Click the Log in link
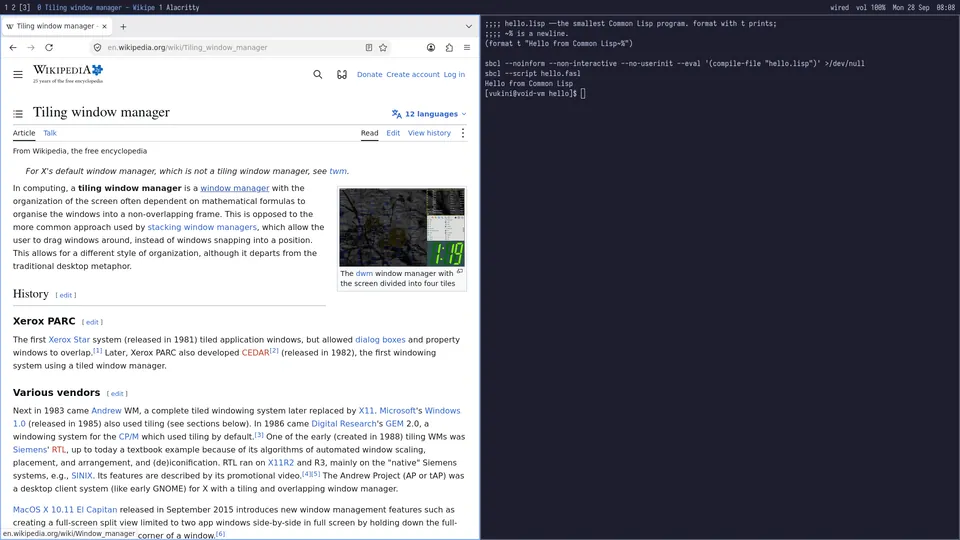Viewport: 960px width, 540px height. click(454, 74)
